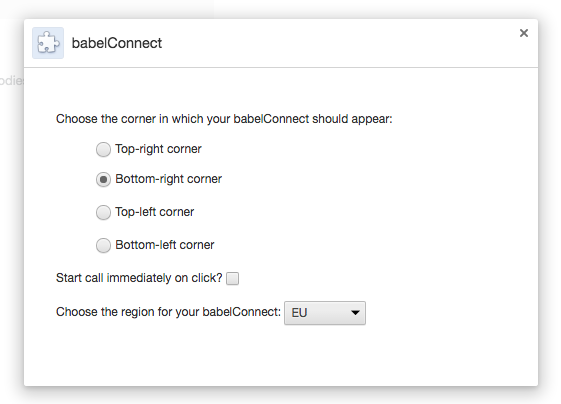Select the Top-right corner radio button
561x404 pixels.
pyautogui.click(x=103, y=150)
